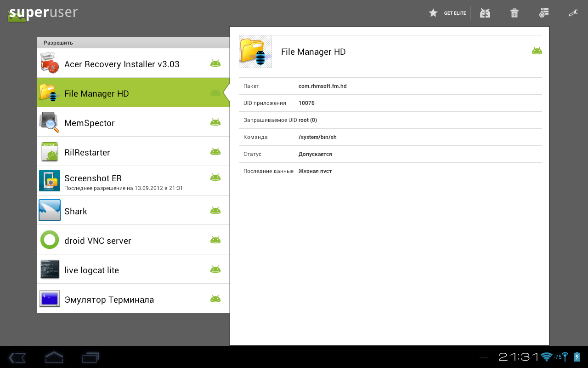Tap the MemSpector magnifier icon
The image size is (588, 368).
[x=50, y=122]
